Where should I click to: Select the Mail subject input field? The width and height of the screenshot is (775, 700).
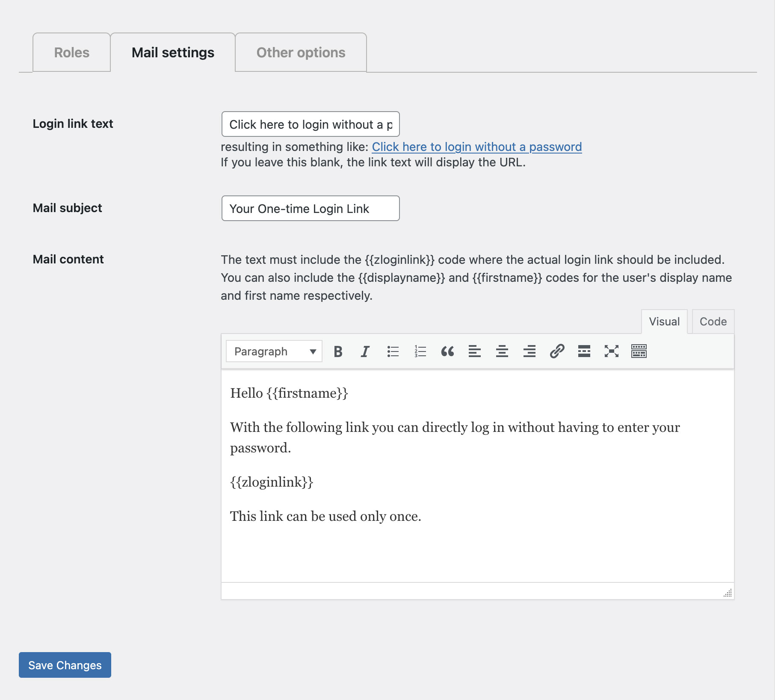pyautogui.click(x=310, y=208)
